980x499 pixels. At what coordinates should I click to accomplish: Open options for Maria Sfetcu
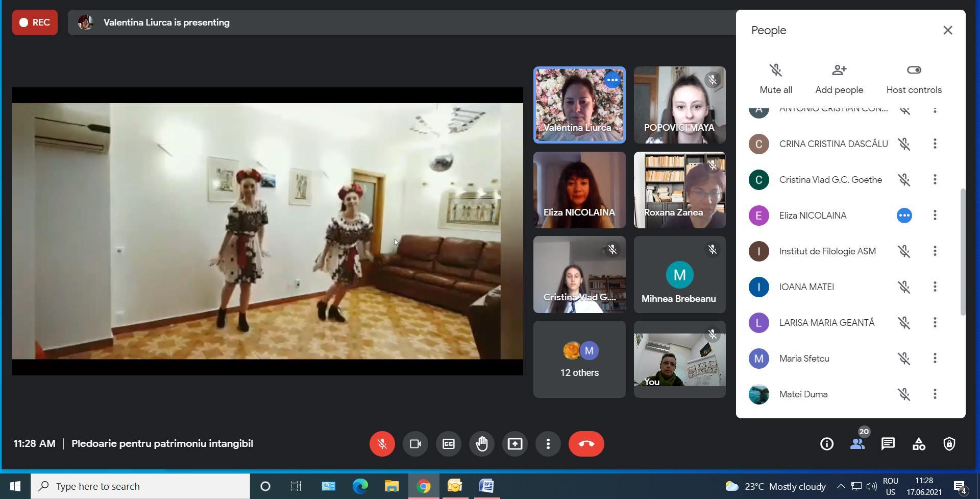[x=935, y=359]
